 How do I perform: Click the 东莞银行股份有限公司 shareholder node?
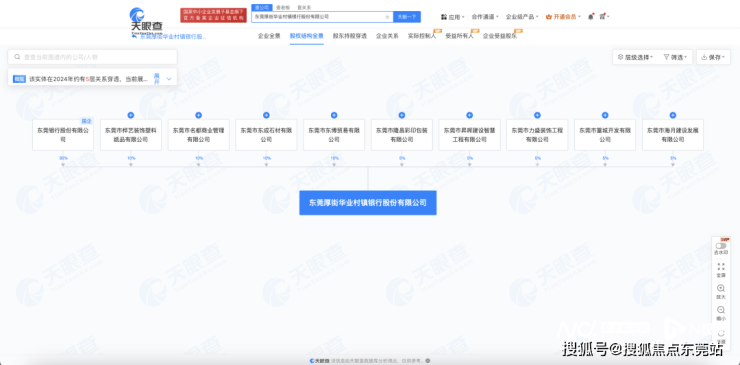point(63,135)
